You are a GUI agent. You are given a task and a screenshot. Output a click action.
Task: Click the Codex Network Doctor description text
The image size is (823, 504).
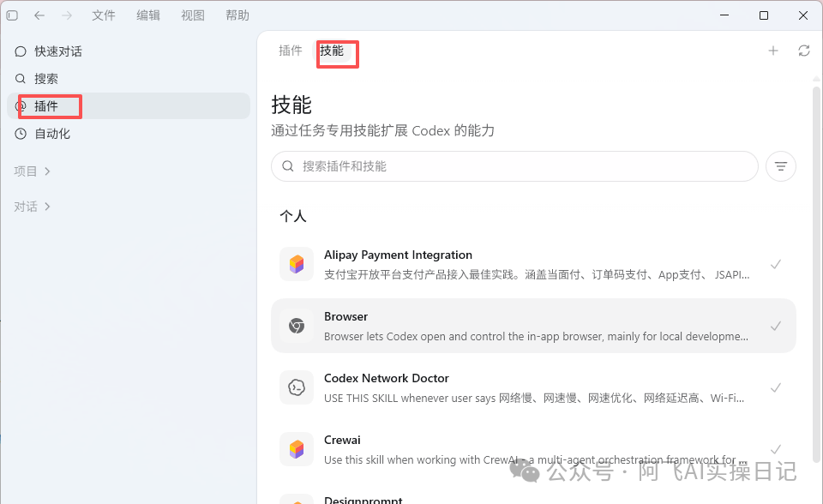point(534,399)
